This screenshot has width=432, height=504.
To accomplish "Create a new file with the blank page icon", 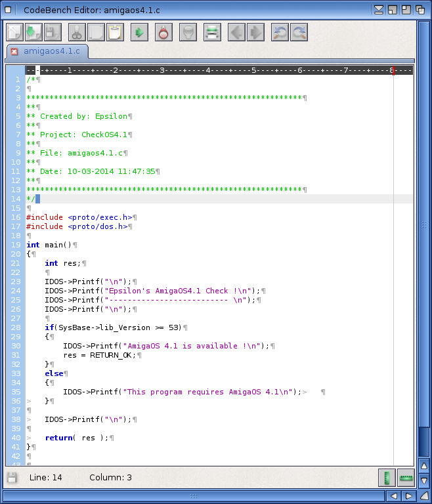I will pyautogui.click(x=15, y=32).
